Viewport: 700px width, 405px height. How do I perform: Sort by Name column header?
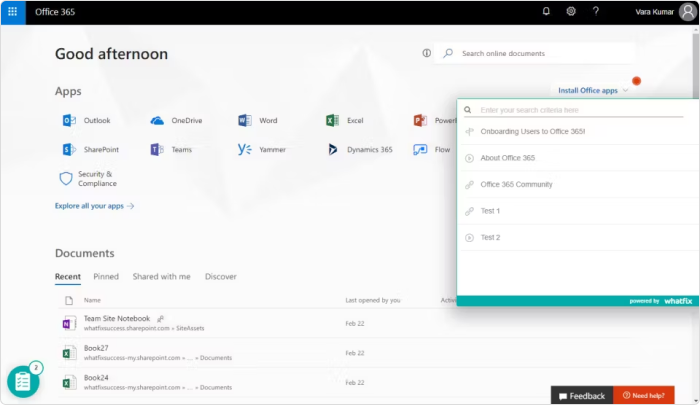[x=92, y=300]
